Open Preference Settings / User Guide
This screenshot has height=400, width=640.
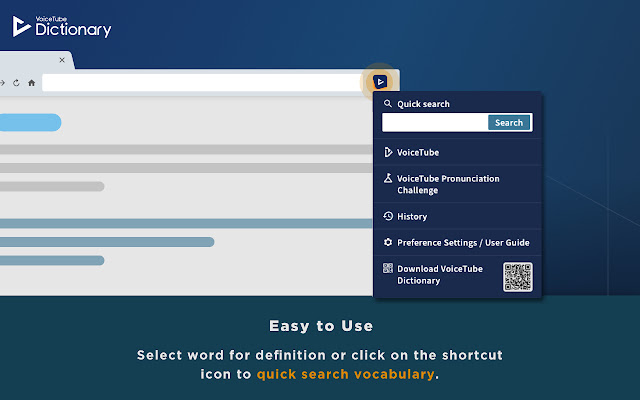(x=457, y=242)
